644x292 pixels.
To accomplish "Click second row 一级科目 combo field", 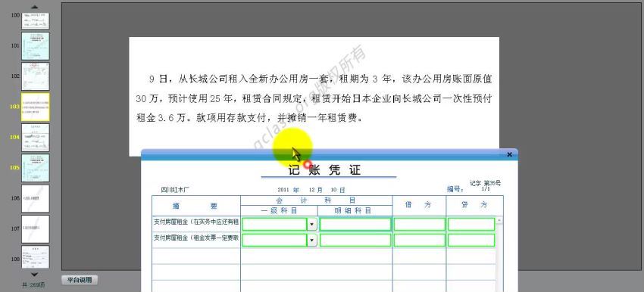I will click(x=274, y=241).
